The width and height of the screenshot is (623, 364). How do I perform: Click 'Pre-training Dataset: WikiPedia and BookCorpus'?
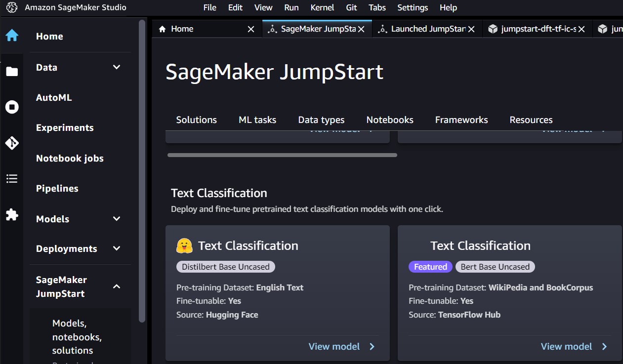(x=501, y=287)
